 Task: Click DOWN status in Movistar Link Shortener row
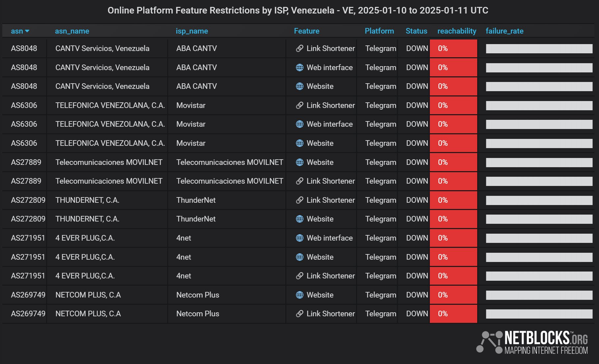pos(417,105)
